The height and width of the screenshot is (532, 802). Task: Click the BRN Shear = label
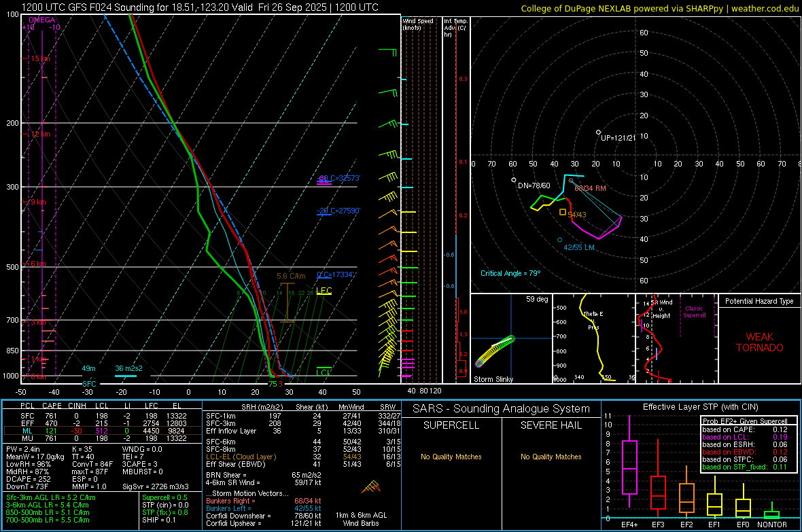click(226, 475)
